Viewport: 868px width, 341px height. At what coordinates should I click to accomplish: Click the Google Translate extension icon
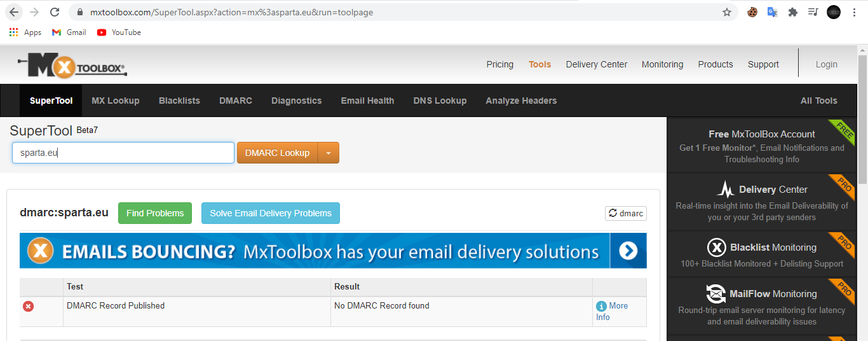[x=772, y=12]
